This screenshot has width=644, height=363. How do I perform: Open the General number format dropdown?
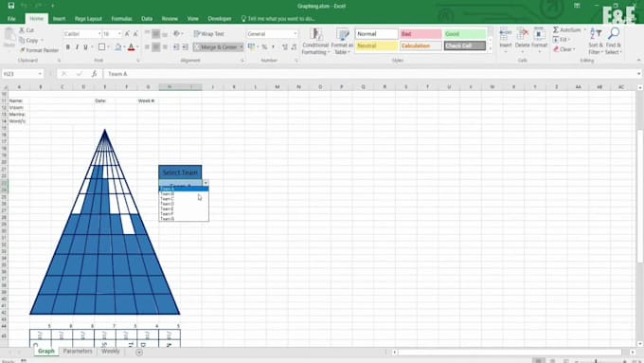pyautogui.click(x=295, y=34)
